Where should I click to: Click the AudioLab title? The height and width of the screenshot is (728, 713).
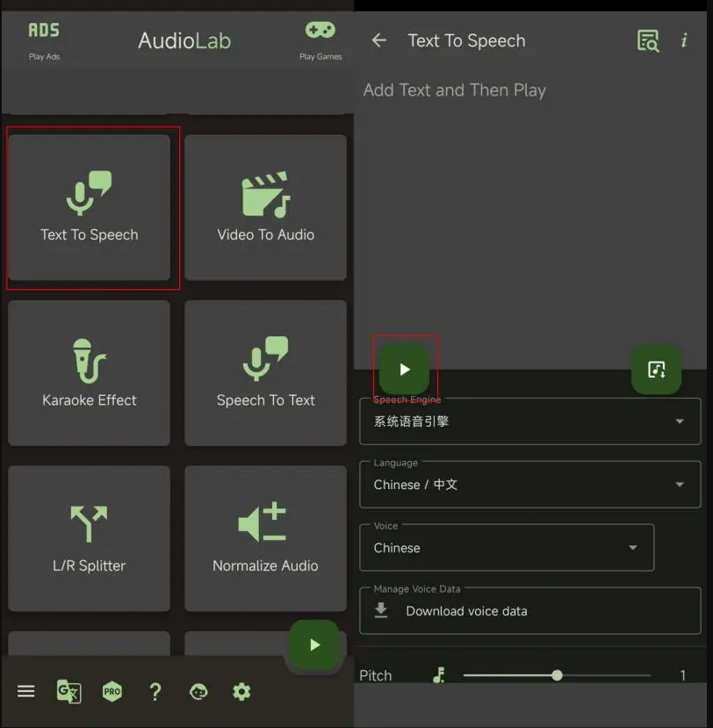point(184,41)
